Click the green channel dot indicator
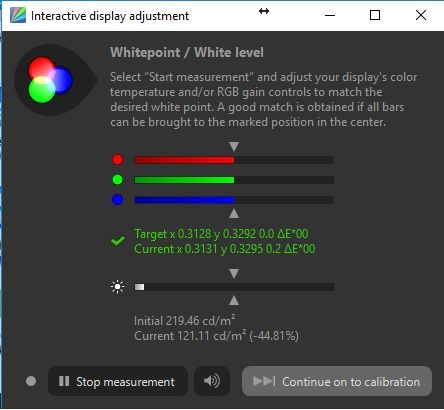The width and height of the screenshot is (444, 410). (x=117, y=180)
